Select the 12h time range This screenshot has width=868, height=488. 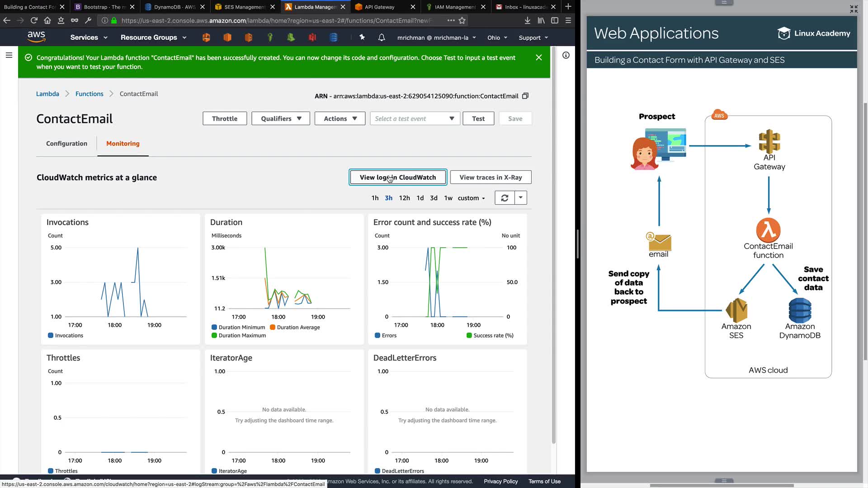pos(404,198)
